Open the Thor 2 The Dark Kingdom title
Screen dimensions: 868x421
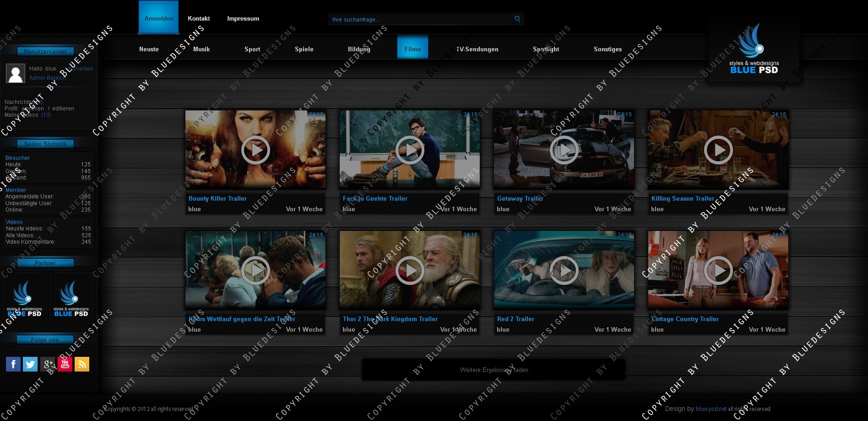click(390, 319)
